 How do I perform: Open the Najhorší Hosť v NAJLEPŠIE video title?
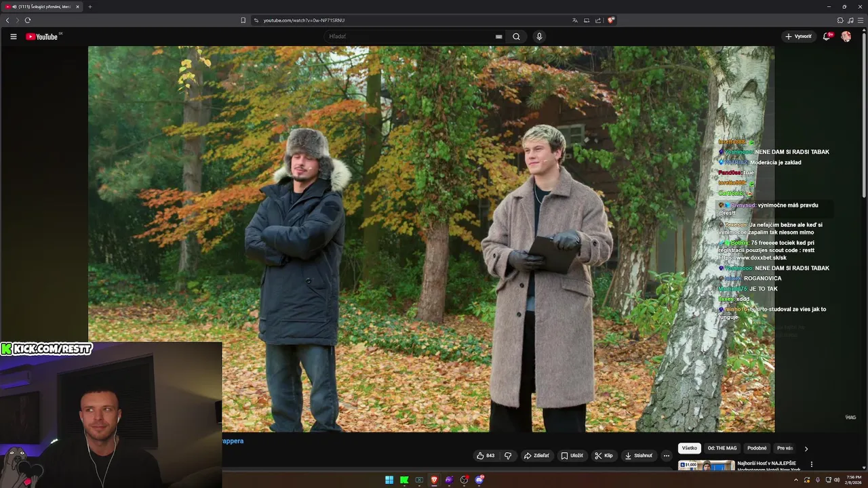tap(769, 466)
